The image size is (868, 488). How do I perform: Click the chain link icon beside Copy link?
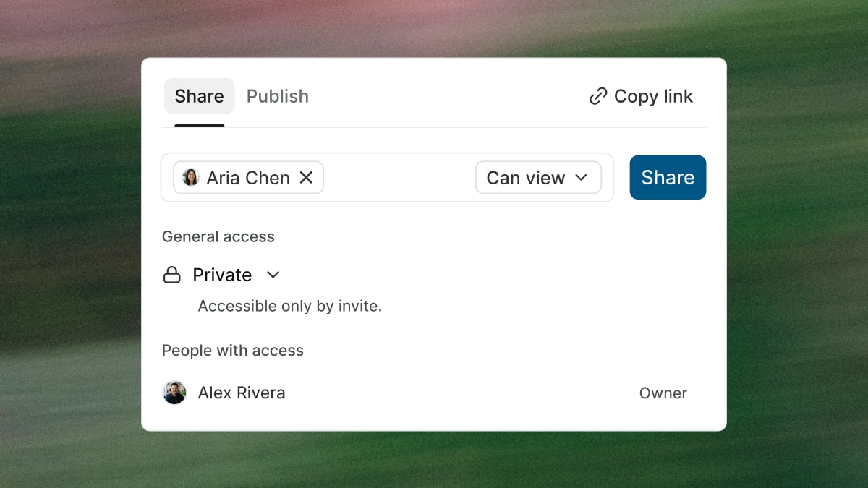pyautogui.click(x=598, y=97)
